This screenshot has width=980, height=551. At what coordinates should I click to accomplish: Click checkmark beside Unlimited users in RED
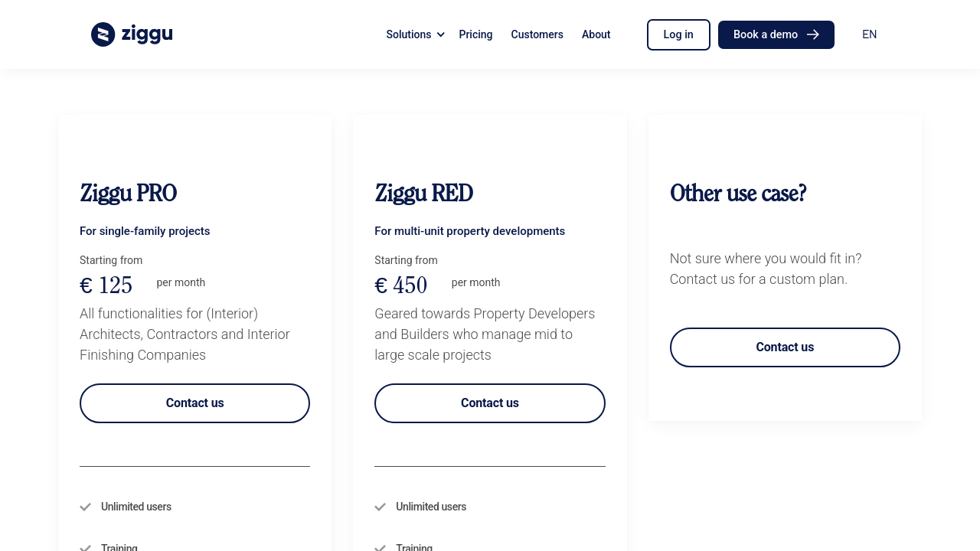point(380,507)
